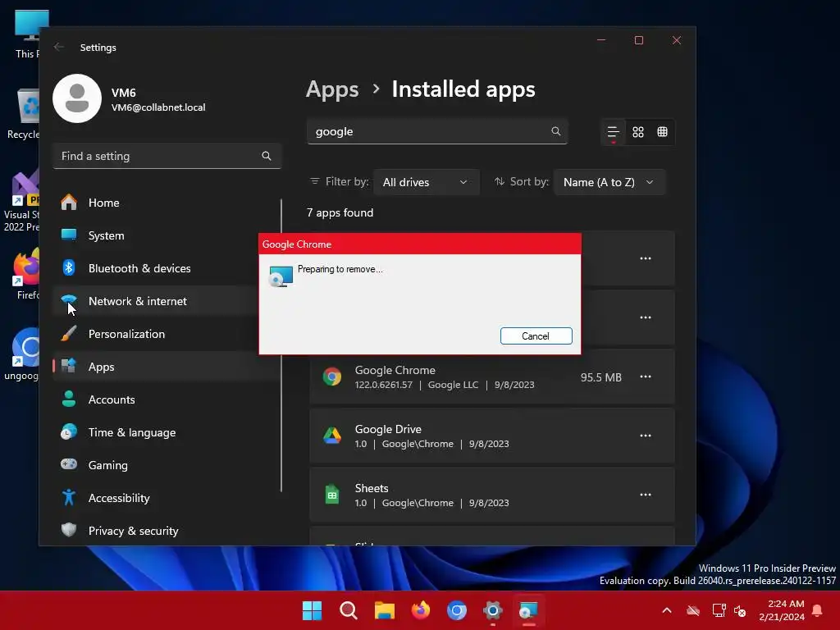Screen dimensions: 840x630
Task: Switch to tile table view layout
Action: (x=662, y=132)
